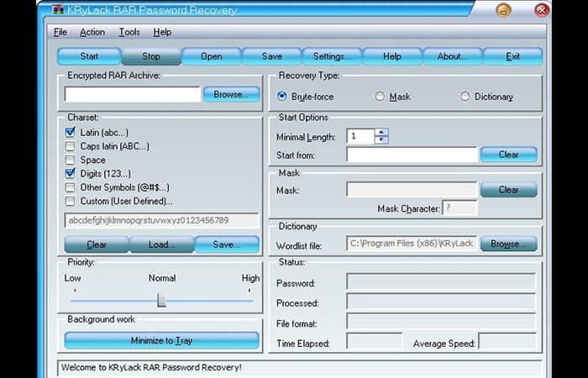Screen dimensions: 588x378
Task: Click Clear button next to Mask
Action: click(509, 190)
